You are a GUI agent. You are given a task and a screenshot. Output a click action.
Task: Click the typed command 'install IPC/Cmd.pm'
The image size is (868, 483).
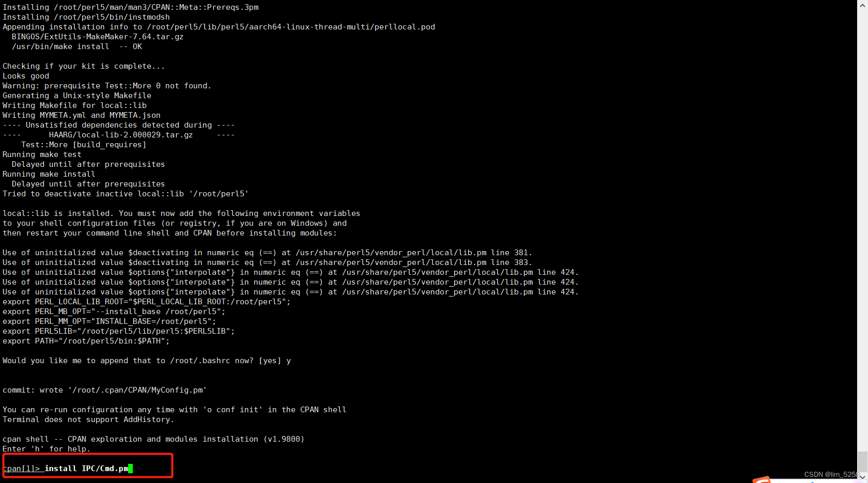click(x=86, y=469)
